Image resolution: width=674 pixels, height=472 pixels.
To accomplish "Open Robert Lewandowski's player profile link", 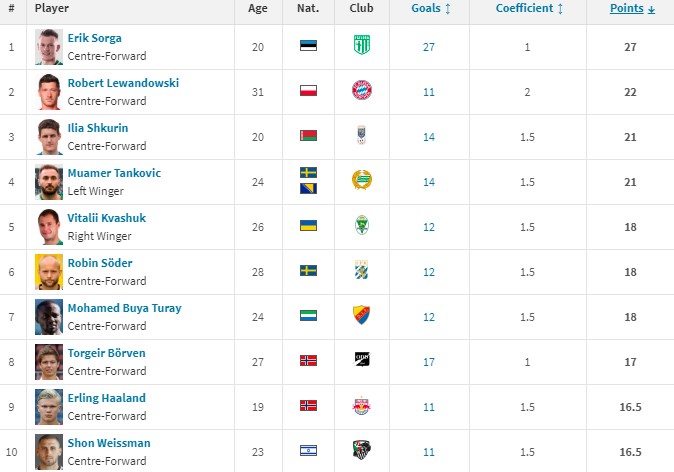I will [x=123, y=83].
